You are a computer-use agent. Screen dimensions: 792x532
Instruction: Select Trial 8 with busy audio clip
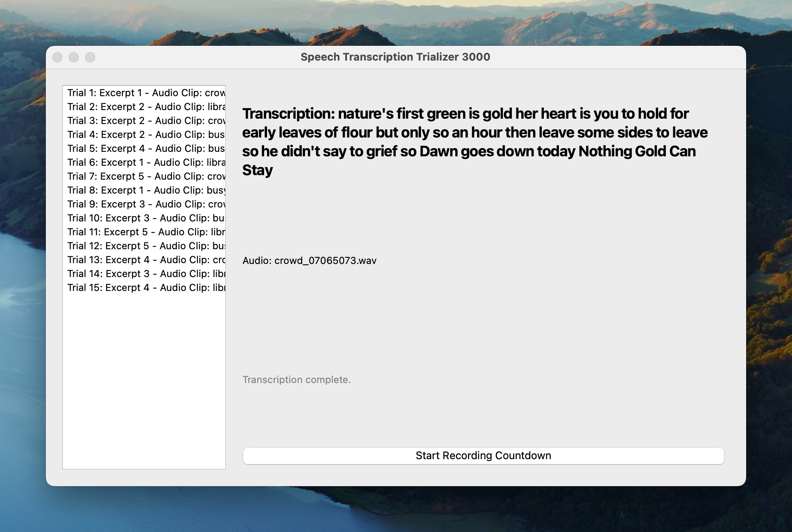point(143,190)
